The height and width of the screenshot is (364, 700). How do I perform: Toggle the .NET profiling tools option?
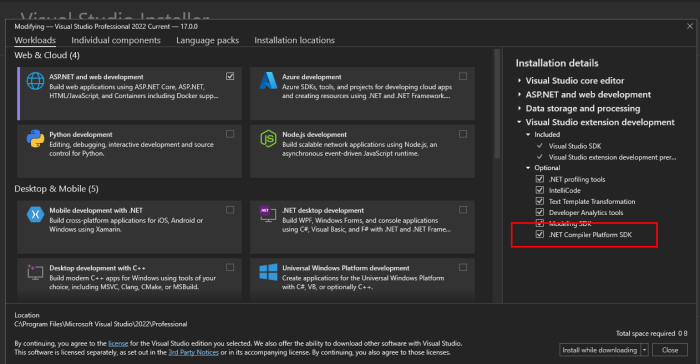pyautogui.click(x=540, y=179)
